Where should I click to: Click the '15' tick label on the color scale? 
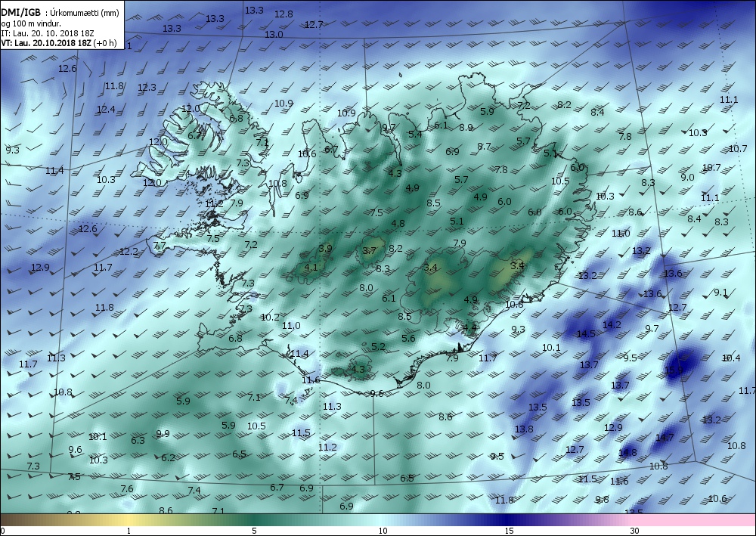509,531
